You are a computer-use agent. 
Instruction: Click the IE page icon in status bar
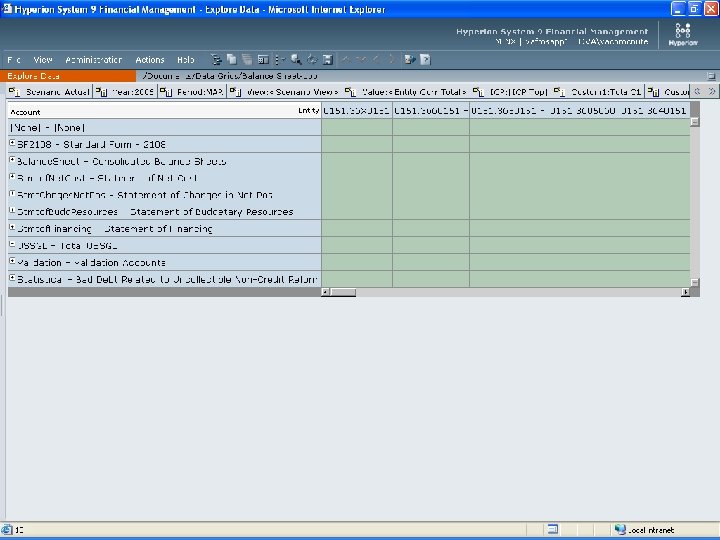tap(6, 529)
